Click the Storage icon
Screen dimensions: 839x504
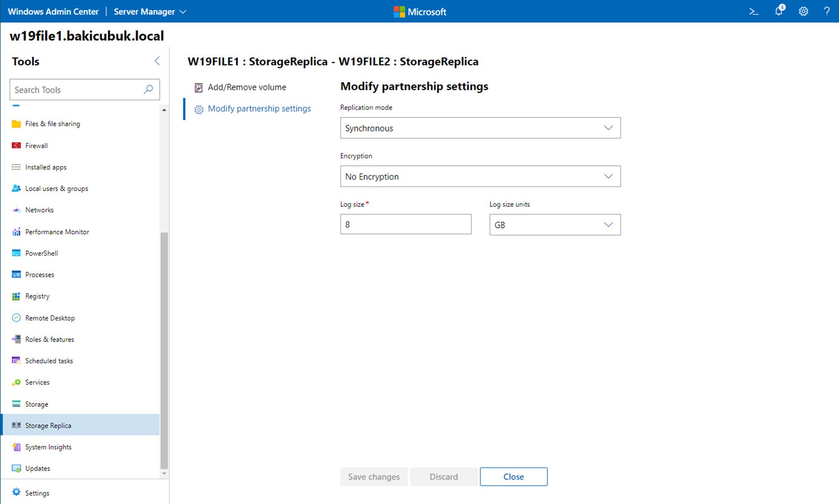(16, 404)
